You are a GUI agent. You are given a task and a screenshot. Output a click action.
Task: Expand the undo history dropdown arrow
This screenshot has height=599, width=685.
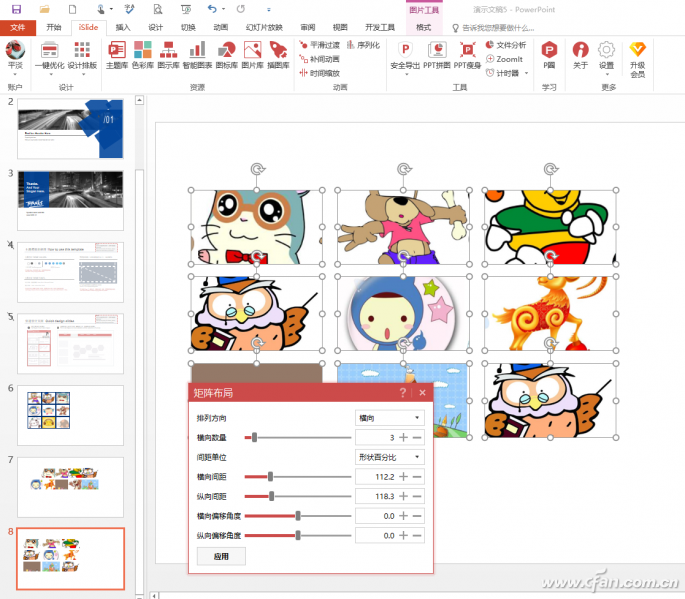coord(224,9)
